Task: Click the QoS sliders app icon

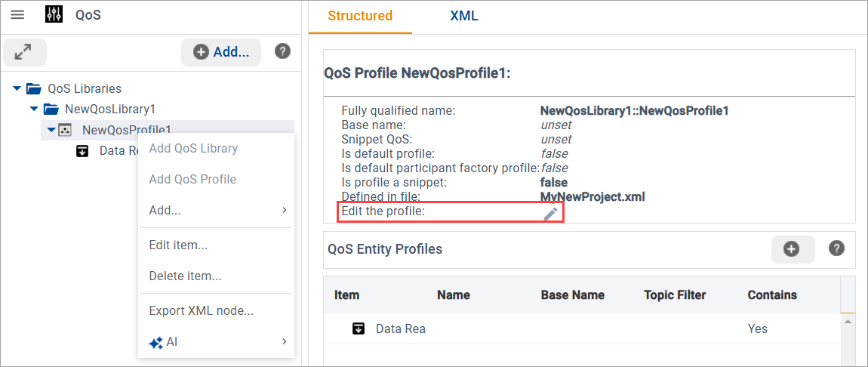Action: click(55, 15)
